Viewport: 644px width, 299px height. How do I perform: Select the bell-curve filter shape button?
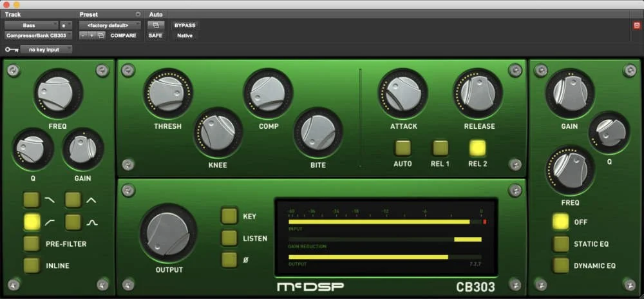point(73,222)
